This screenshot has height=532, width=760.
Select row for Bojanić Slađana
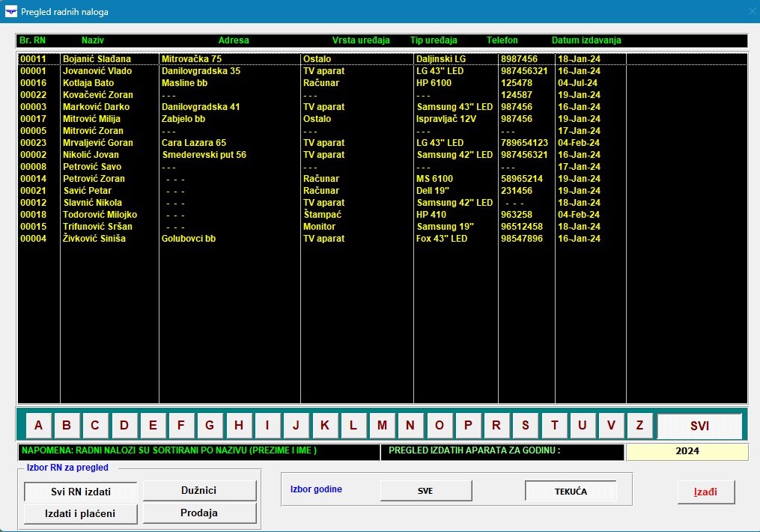tap(97, 59)
